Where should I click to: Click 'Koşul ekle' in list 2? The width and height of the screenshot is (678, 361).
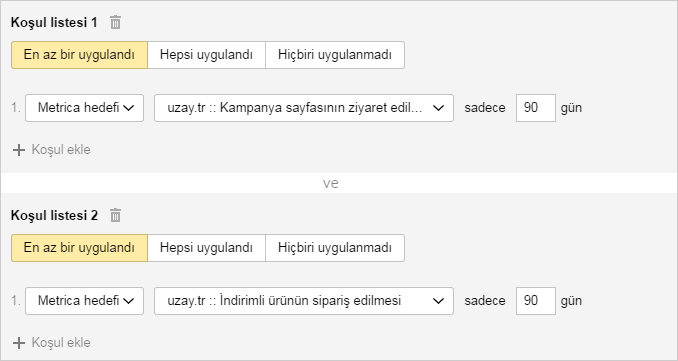click(61, 342)
